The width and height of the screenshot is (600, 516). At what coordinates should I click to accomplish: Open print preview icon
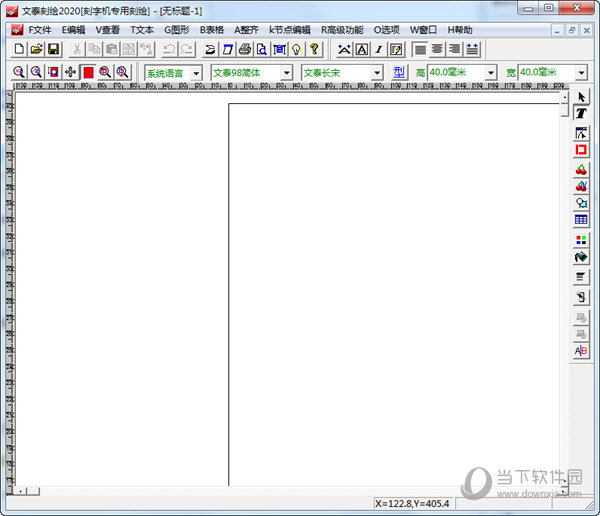pos(262,49)
